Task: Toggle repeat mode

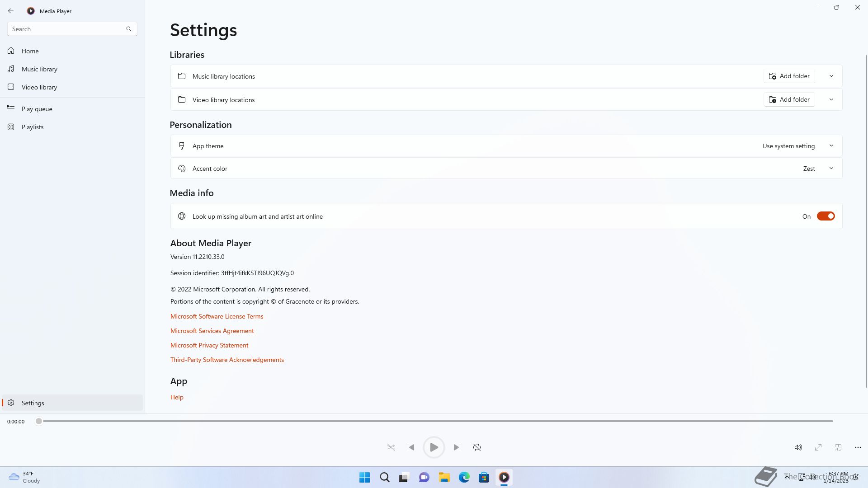Action: 477,447
